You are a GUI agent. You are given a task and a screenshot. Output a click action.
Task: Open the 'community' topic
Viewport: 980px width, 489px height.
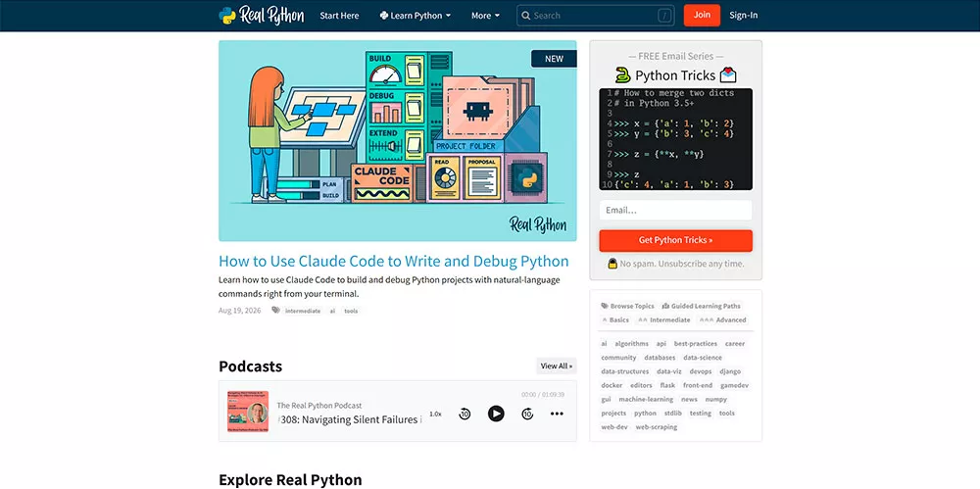618,358
